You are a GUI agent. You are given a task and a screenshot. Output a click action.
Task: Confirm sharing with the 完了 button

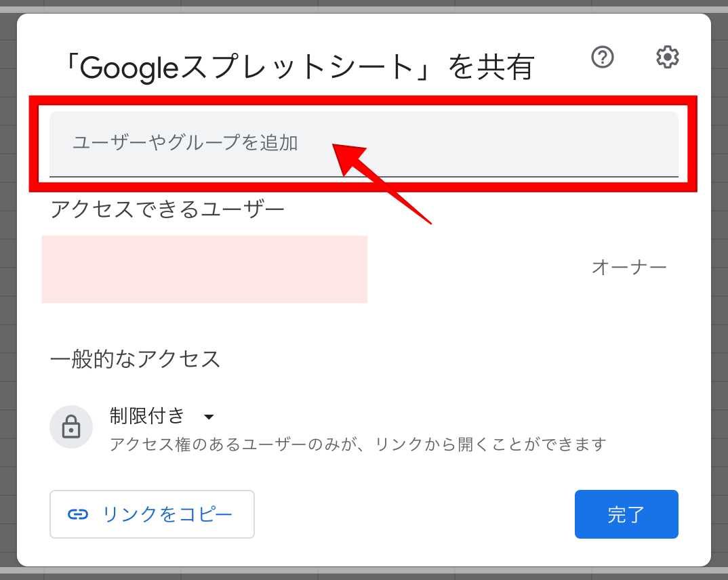pos(626,514)
